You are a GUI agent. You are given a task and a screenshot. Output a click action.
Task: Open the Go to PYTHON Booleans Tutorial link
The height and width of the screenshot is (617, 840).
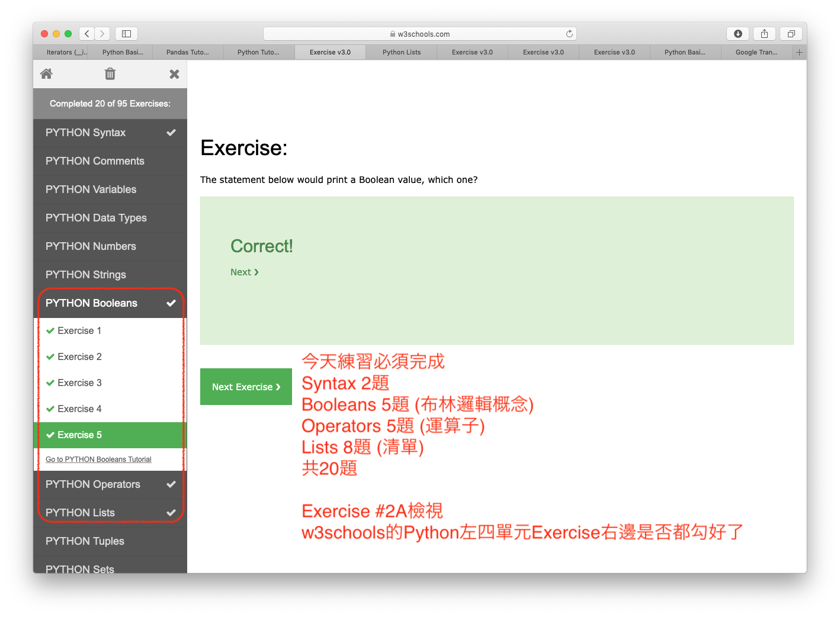click(98, 459)
